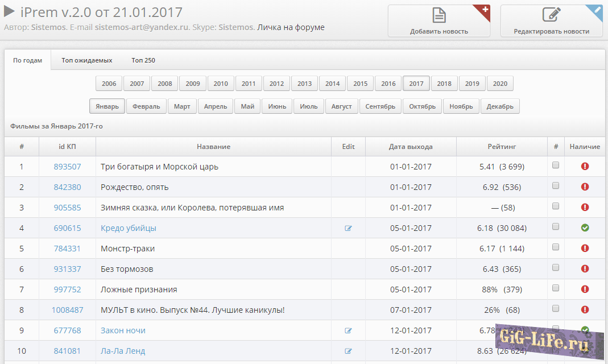Screen dimensions: 608x364
Task: Click the red warning icon for Три богатыря row
Action: pyautogui.click(x=585, y=167)
